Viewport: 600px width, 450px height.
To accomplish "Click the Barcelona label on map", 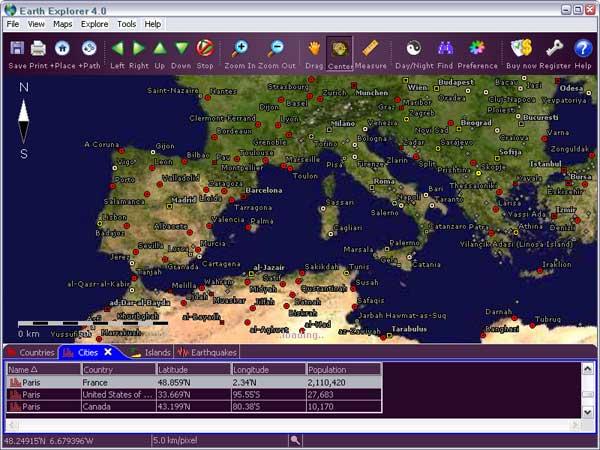I will [264, 190].
